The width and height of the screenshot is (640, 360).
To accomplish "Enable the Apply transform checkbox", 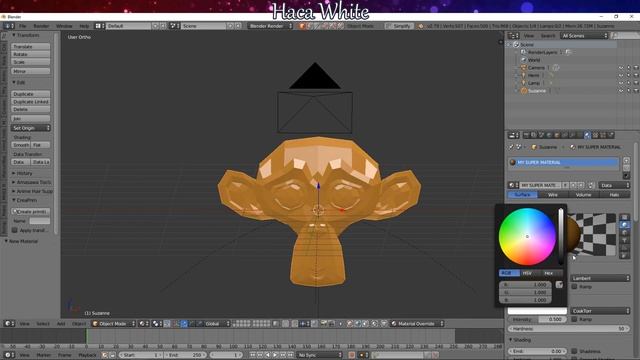I will pos(15,231).
